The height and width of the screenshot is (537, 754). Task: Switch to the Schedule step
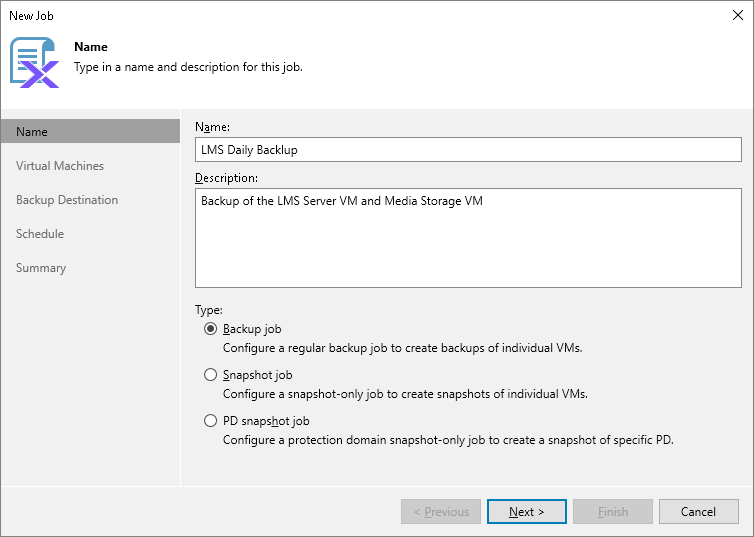coord(40,234)
